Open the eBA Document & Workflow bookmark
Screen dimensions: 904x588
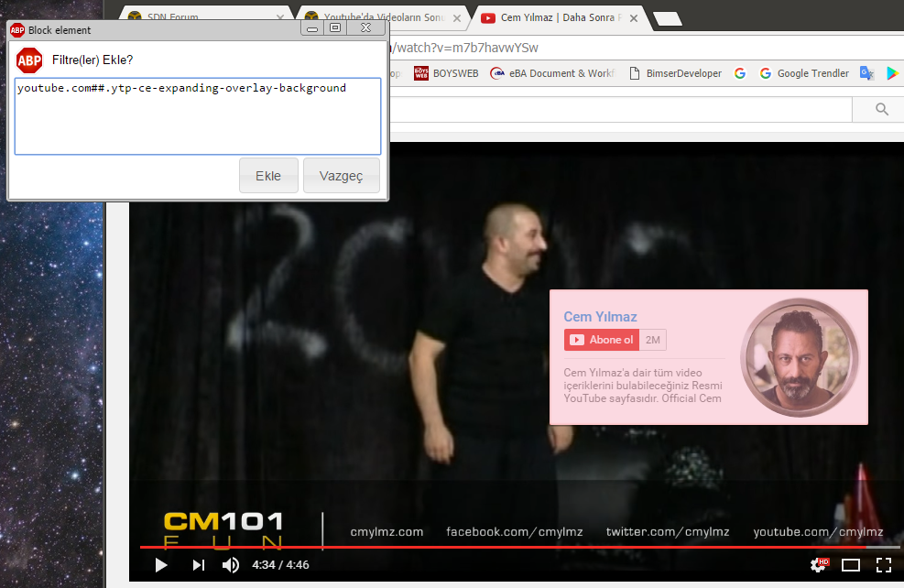click(552, 73)
